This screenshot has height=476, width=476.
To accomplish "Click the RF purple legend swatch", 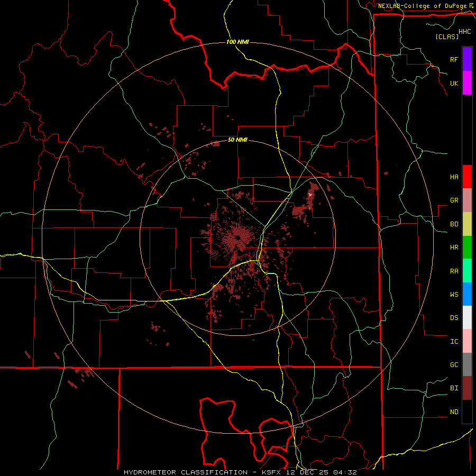I will point(467,59).
